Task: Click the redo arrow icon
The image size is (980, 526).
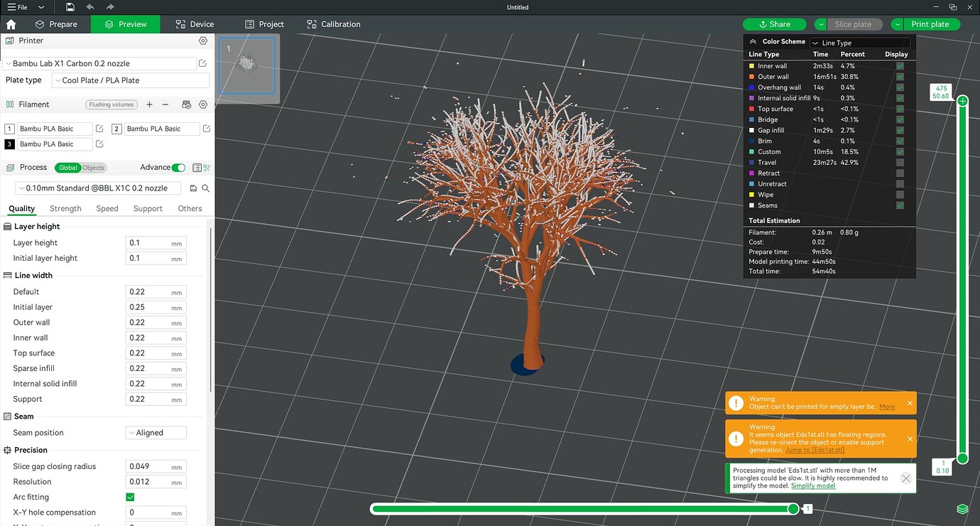Action: pyautogui.click(x=110, y=7)
